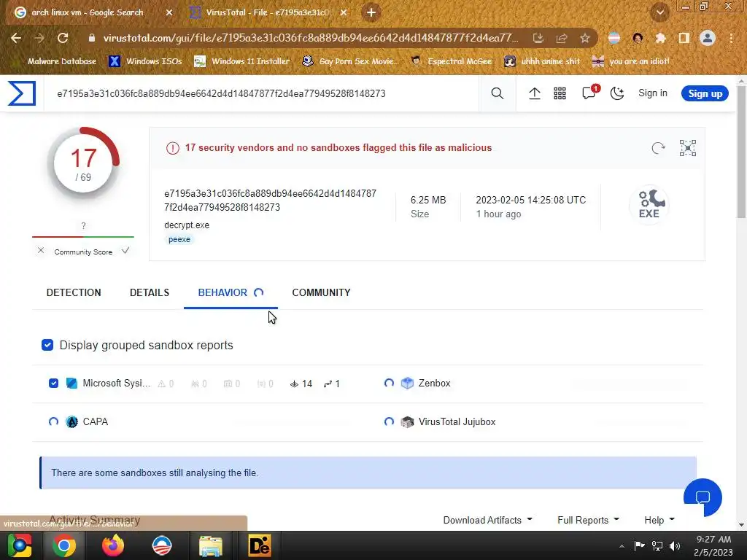Open the chat support bubble
Viewport: 747px width, 560px height.
click(x=703, y=497)
